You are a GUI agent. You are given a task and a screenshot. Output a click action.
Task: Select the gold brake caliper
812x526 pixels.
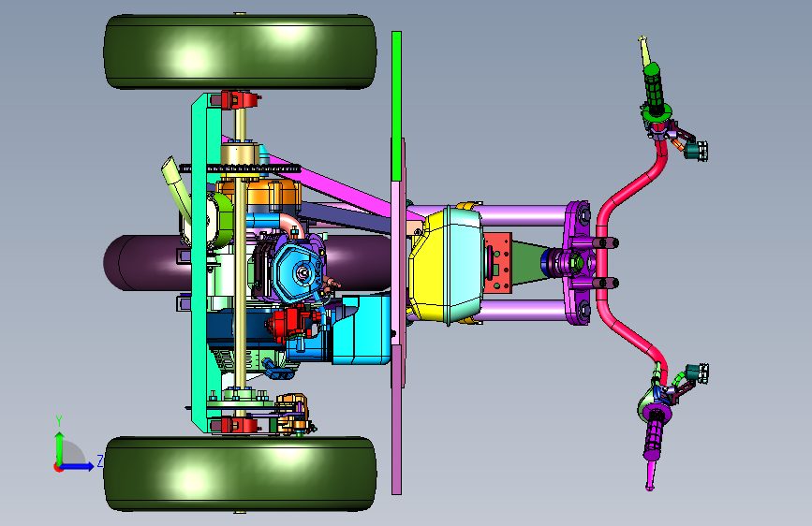point(292,413)
